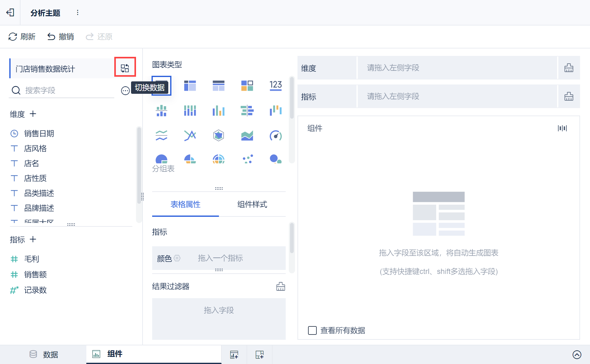Click the chart type list scrollbar

pos(292,98)
